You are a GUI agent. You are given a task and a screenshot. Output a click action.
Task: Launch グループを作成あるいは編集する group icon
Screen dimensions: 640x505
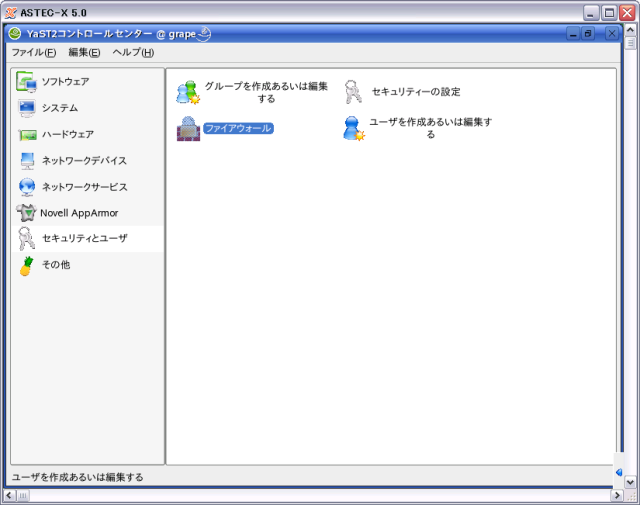coord(187,92)
